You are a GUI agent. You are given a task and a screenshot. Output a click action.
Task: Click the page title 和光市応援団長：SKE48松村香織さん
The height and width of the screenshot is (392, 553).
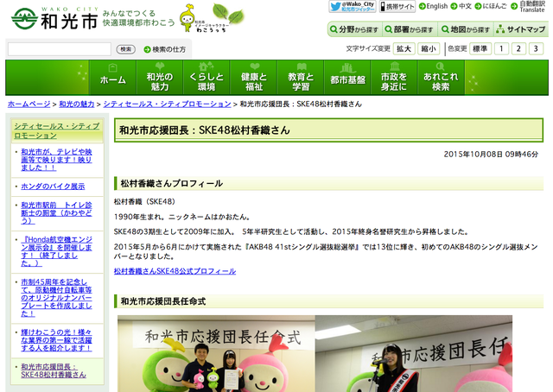[205, 130]
